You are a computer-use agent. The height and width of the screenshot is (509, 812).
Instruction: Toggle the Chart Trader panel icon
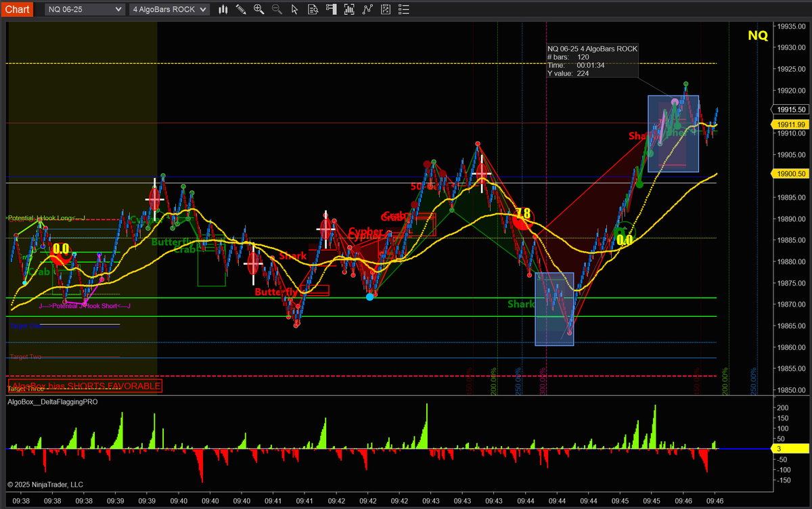pos(331,9)
